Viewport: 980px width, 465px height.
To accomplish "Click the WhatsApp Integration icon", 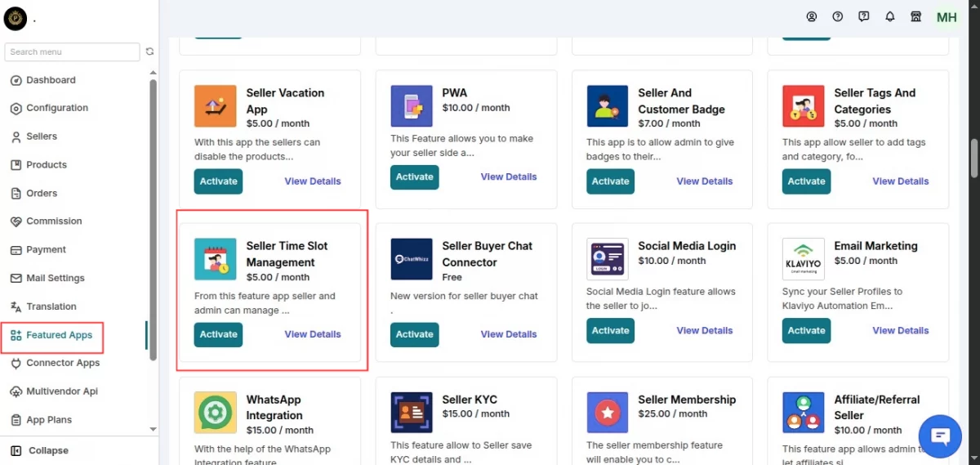I will pyautogui.click(x=216, y=413).
